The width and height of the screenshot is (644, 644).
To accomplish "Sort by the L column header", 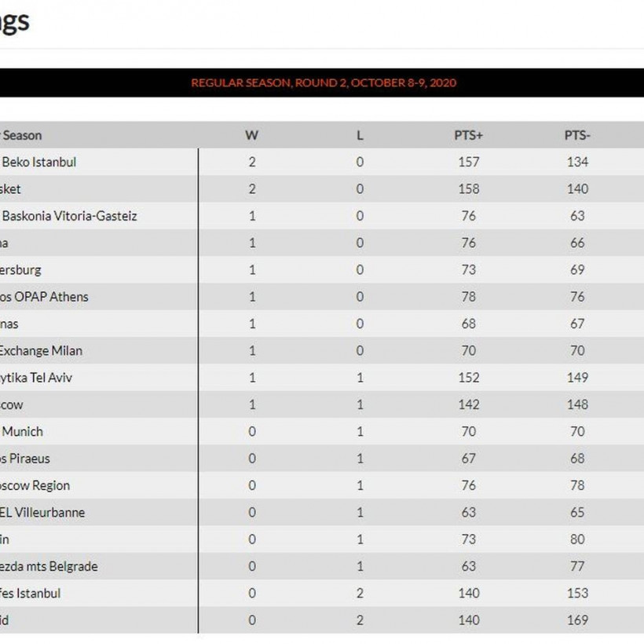I will pyautogui.click(x=360, y=135).
